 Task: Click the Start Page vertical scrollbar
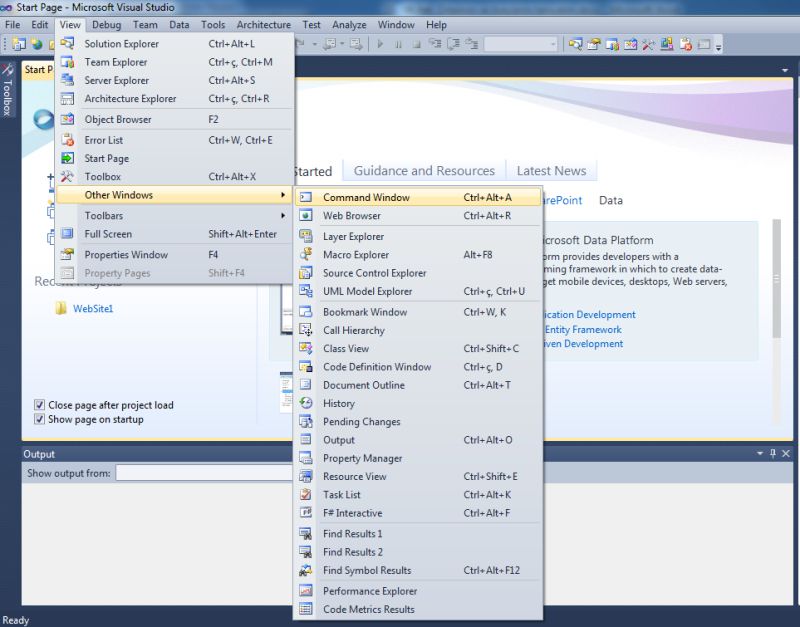777,321
